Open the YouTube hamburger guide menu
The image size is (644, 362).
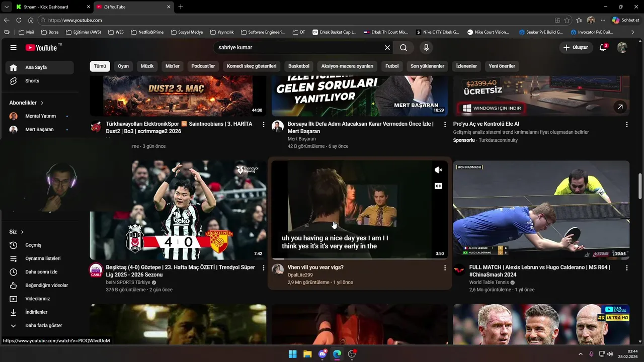tap(13, 47)
